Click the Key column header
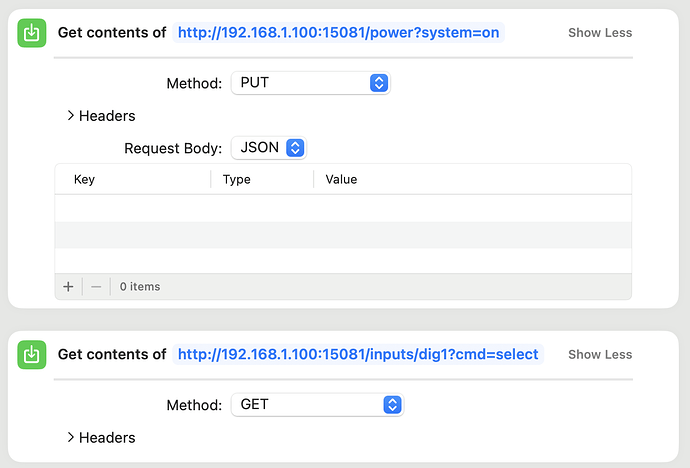Viewport: 690px width, 468px height. coord(84,180)
